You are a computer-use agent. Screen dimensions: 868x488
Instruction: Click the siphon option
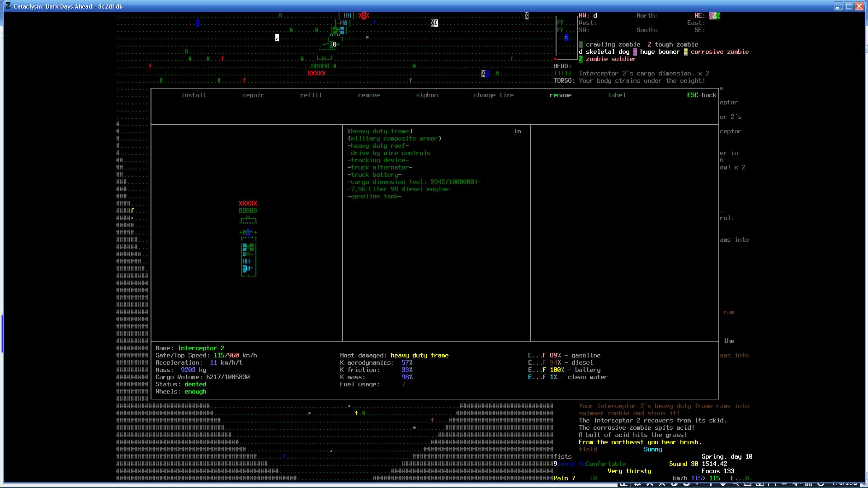coord(426,95)
